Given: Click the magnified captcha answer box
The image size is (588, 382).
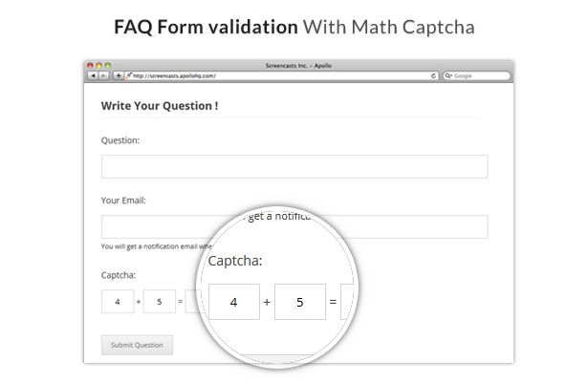Looking at the screenshot, I should pyautogui.click(x=349, y=302).
